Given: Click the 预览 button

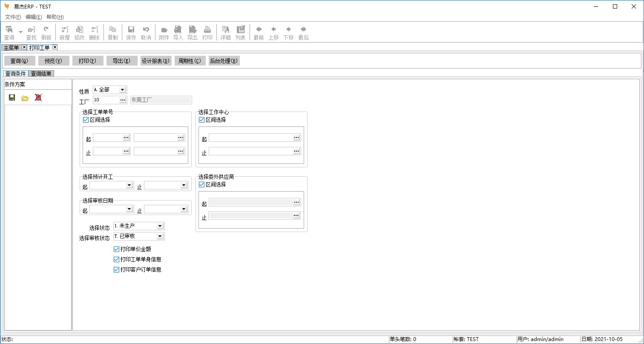Looking at the screenshot, I should [x=53, y=61].
